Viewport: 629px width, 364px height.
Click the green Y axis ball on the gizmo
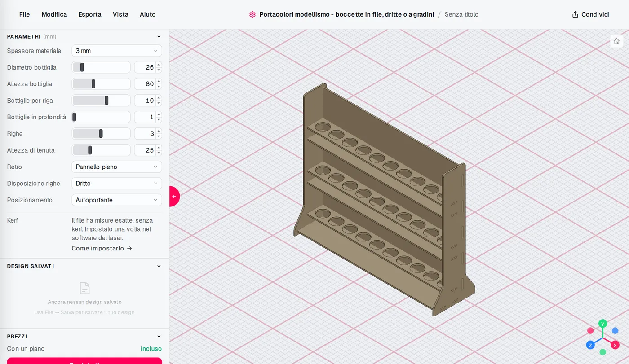tap(603, 324)
